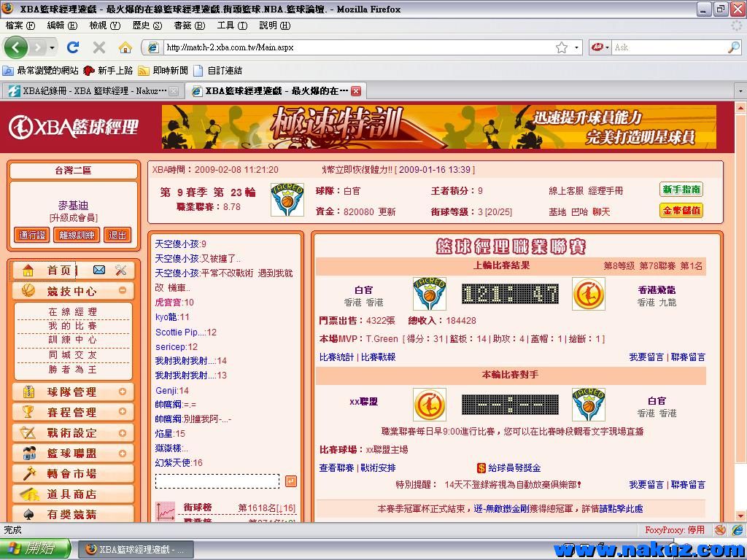Open the 檔案 menu
The width and height of the screenshot is (747, 560).
point(20,26)
